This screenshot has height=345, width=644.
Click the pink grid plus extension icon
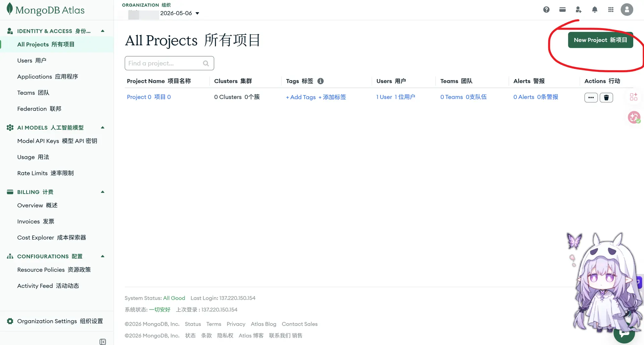click(x=634, y=97)
